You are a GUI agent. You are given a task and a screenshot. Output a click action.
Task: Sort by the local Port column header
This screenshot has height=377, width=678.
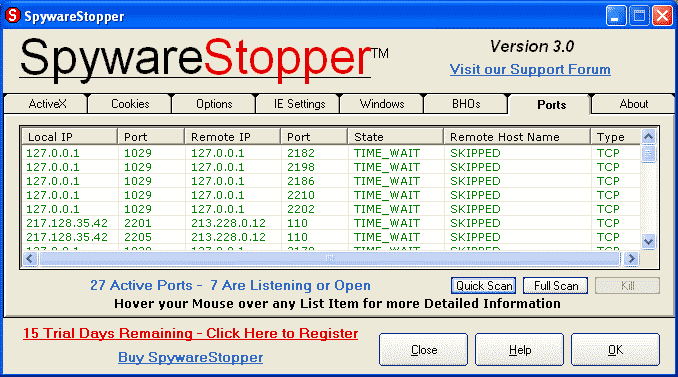point(151,137)
